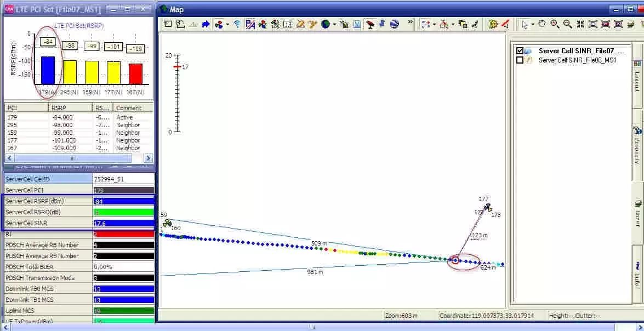Click the green layers stack icon

point(630,24)
